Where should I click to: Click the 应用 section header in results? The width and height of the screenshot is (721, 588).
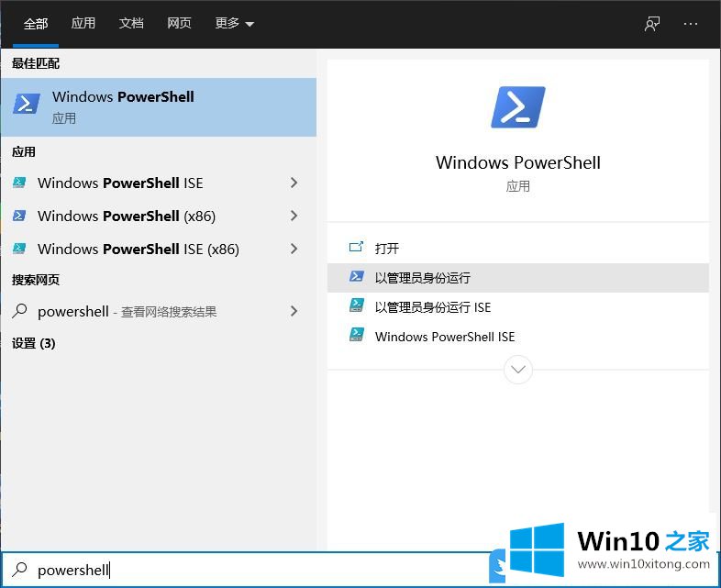(x=24, y=151)
